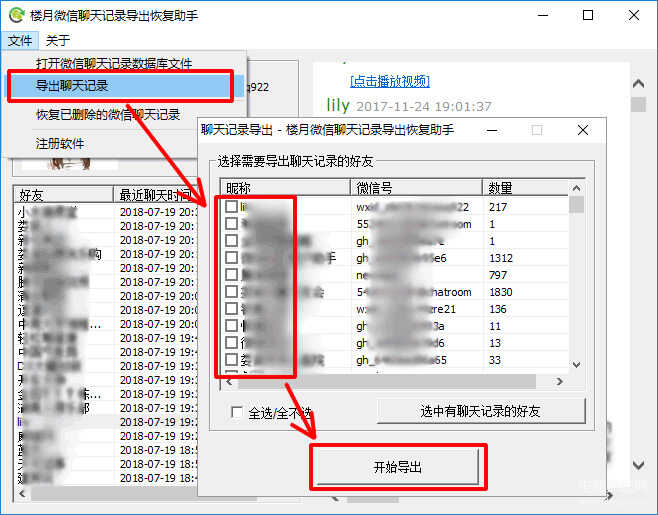Choose 恢复已删除的微信聊天记录 entry
Viewport: 658px width, 515px height.
(108, 114)
